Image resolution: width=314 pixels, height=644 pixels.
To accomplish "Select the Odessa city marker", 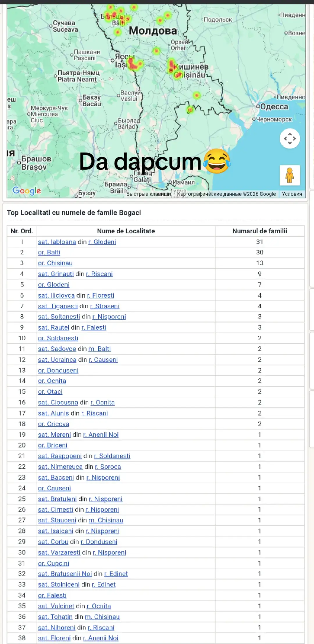I will pos(258,106).
